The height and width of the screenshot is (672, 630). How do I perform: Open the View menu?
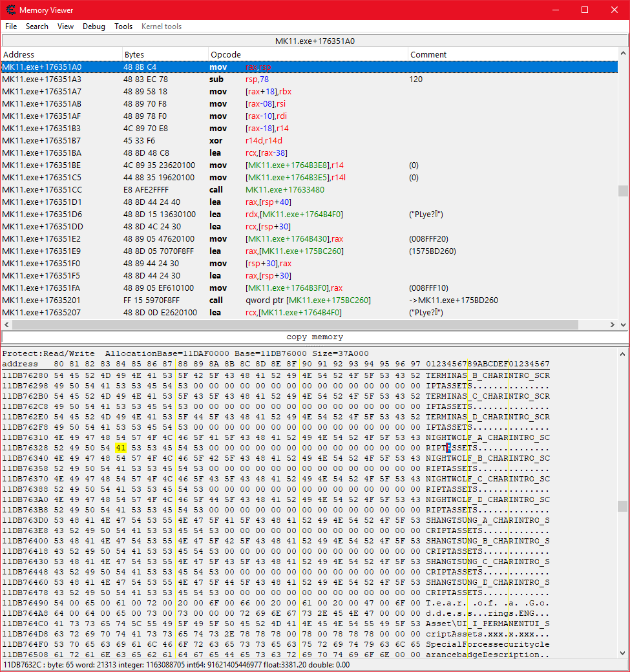click(65, 26)
